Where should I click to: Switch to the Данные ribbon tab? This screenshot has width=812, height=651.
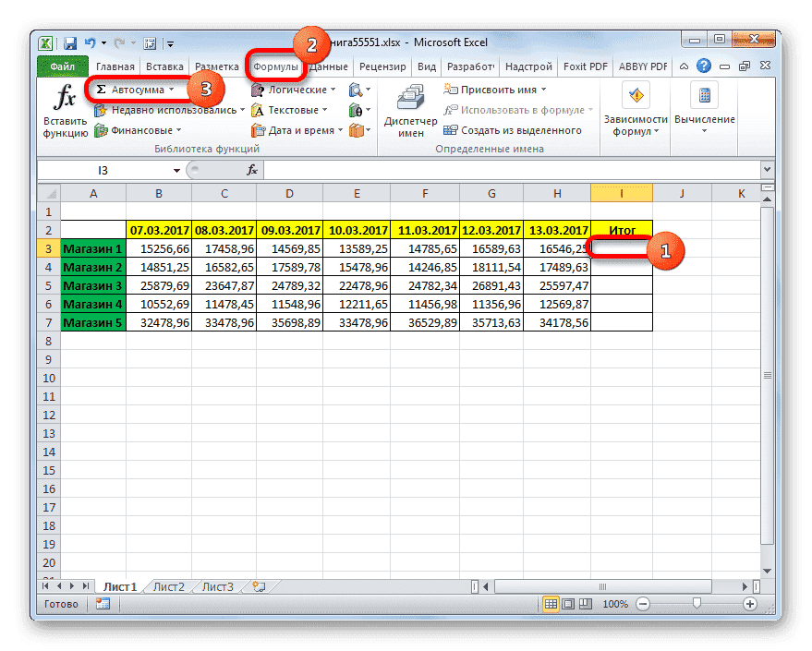331,66
